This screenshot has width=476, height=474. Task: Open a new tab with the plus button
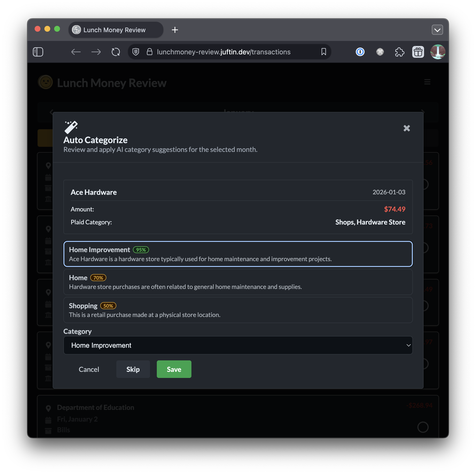pyautogui.click(x=175, y=30)
